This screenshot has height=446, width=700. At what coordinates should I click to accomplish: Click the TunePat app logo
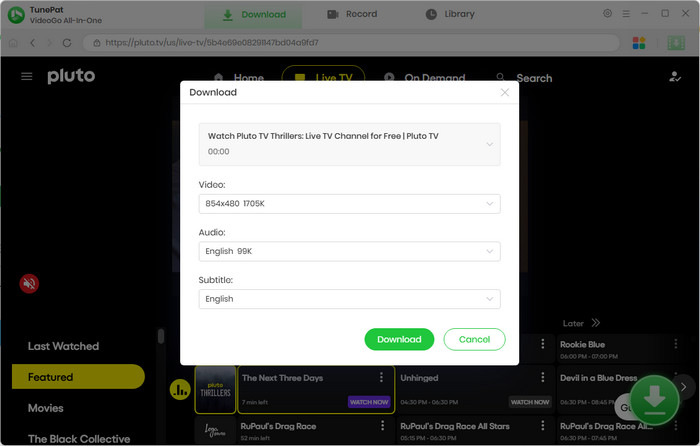pos(17,15)
